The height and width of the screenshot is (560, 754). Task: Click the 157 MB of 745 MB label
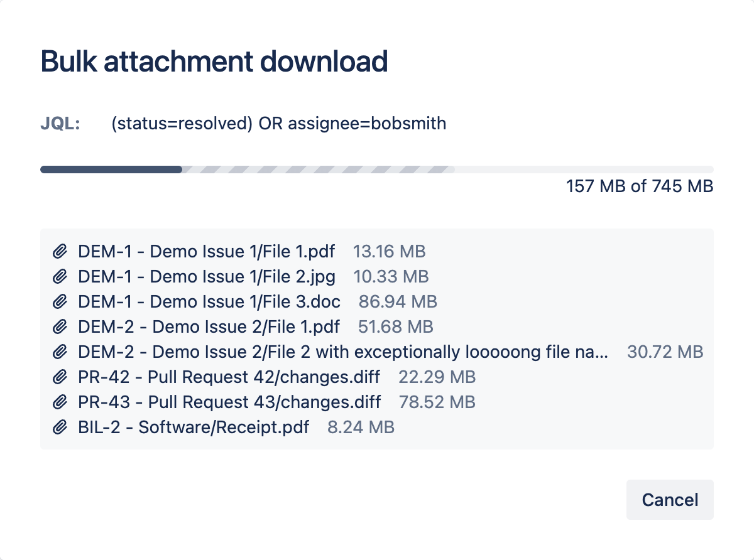pos(638,186)
